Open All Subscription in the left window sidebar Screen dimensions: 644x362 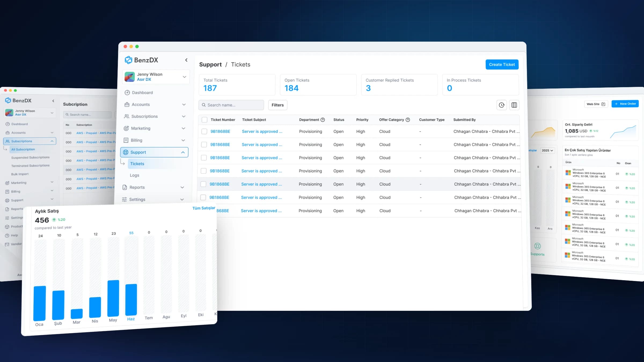tap(23, 149)
